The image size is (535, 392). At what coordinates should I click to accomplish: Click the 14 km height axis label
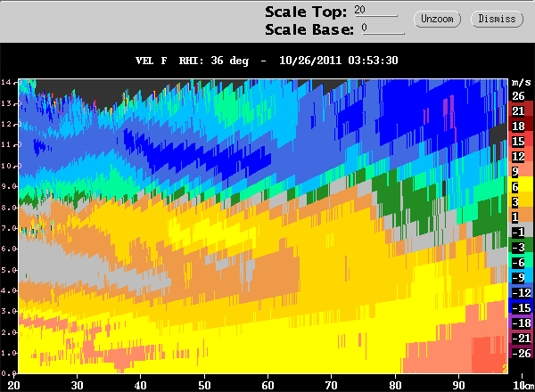(6, 82)
